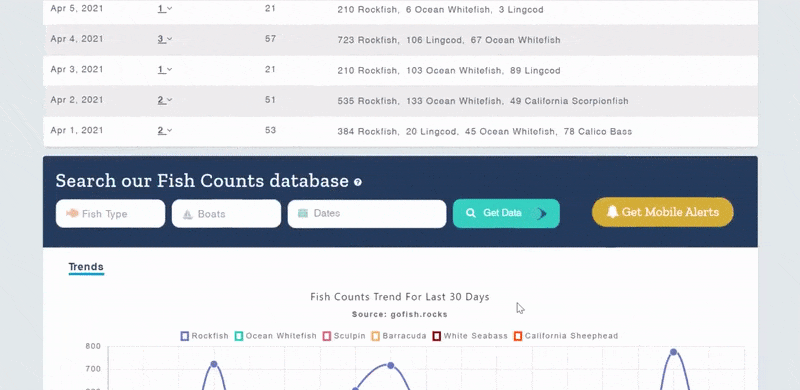Click the magnifier icon on Get Data button
Image resolution: width=800 pixels, height=390 pixels.
471,213
